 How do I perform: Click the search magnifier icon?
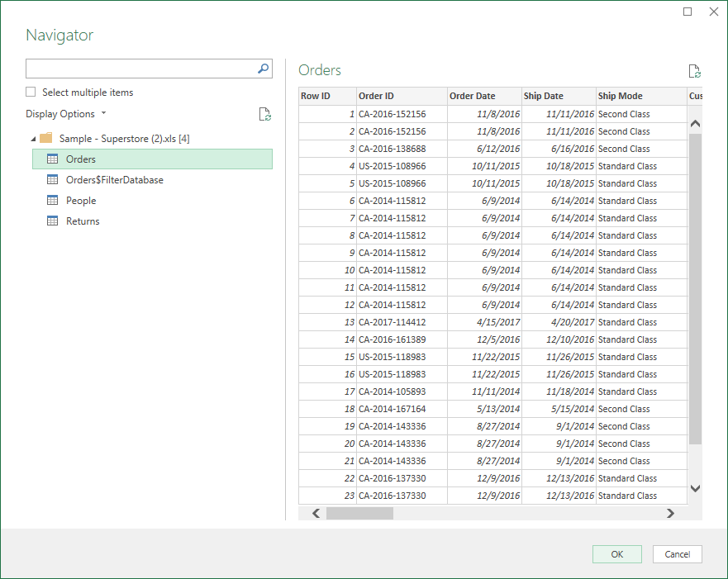(262, 69)
